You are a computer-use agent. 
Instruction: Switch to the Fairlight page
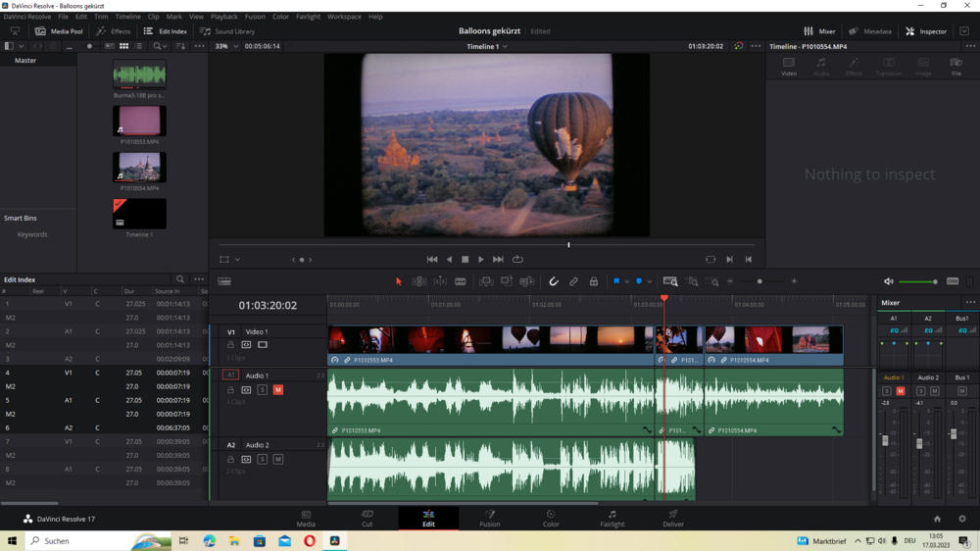612,518
